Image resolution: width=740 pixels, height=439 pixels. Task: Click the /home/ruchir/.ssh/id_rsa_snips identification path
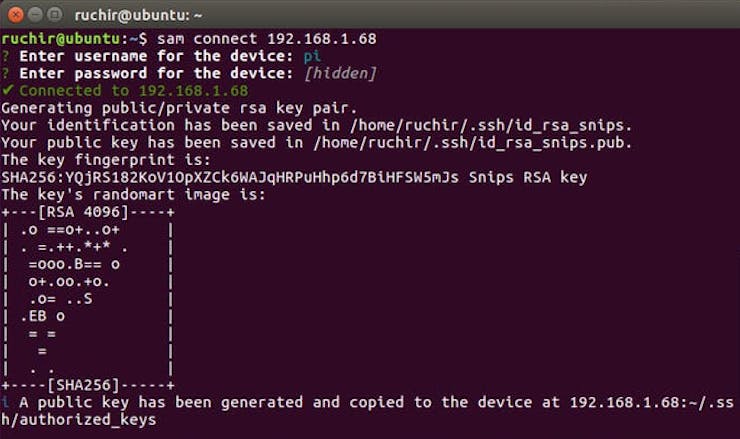coord(491,125)
